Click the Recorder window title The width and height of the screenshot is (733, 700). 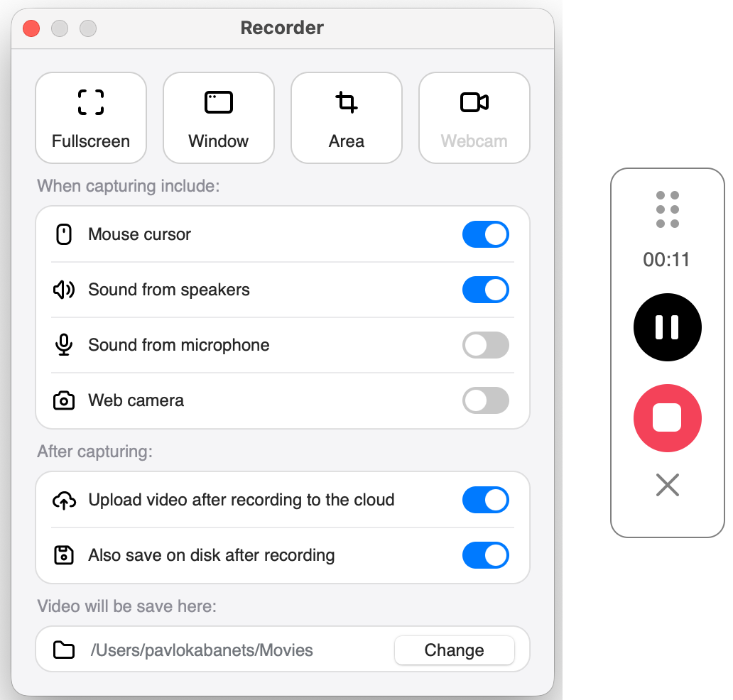point(282,28)
